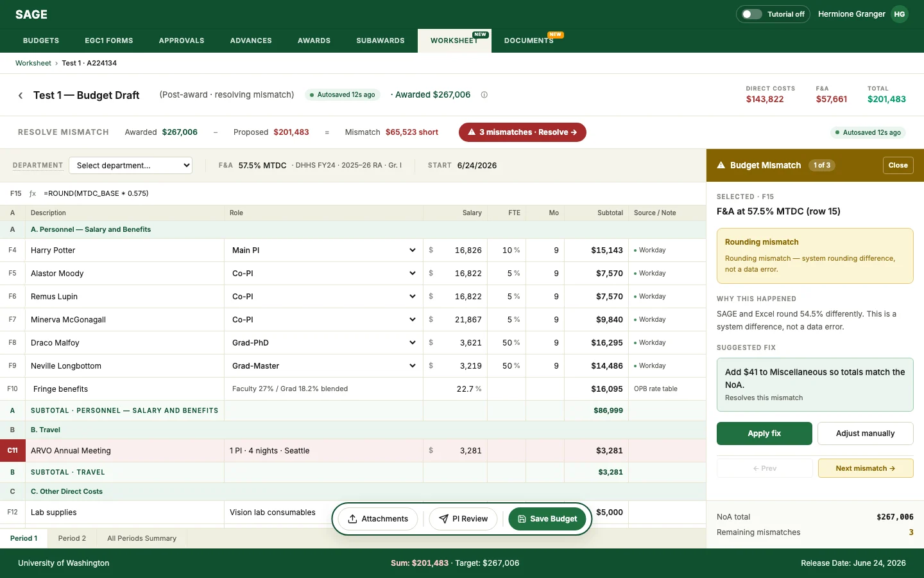
Task: Go to Next mismatch
Action: [865, 468]
